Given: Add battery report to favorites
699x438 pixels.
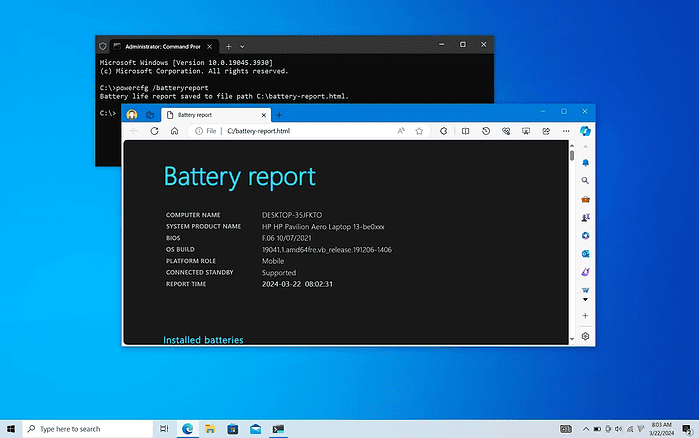Looking at the screenshot, I should coord(419,131).
